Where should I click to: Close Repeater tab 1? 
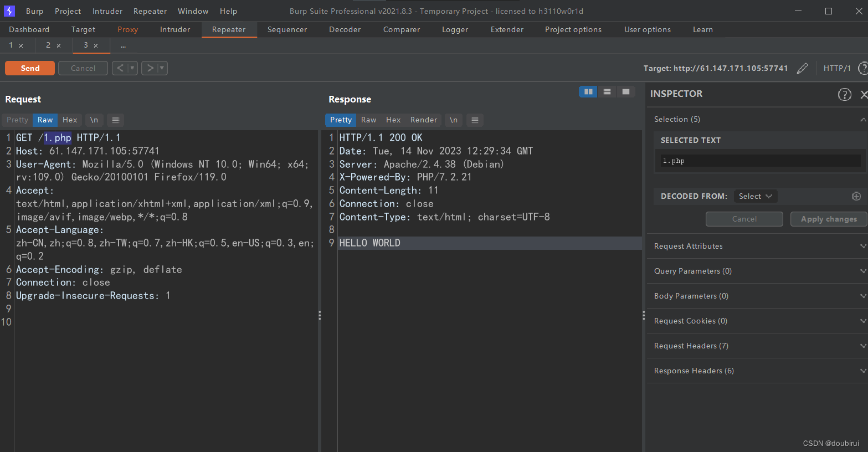pyautogui.click(x=21, y=45)
